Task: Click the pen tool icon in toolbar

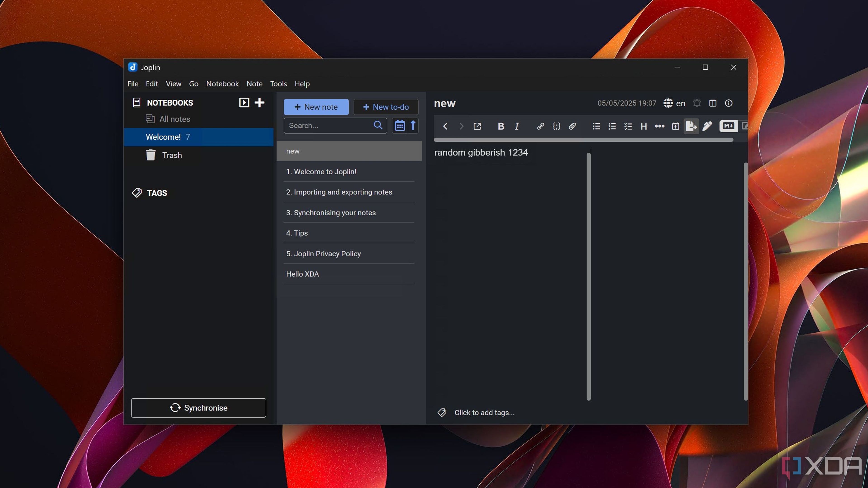Action: 707,126
